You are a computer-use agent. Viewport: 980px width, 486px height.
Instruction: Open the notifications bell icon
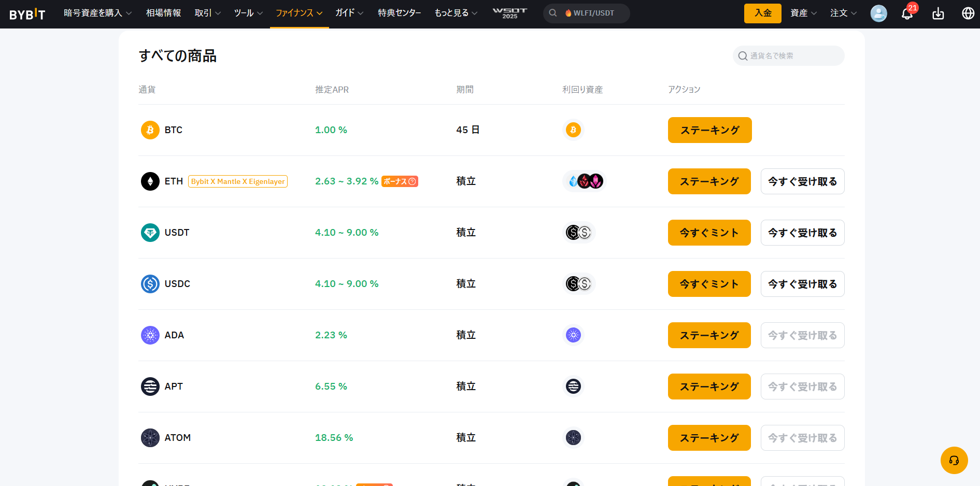(907, 13)
